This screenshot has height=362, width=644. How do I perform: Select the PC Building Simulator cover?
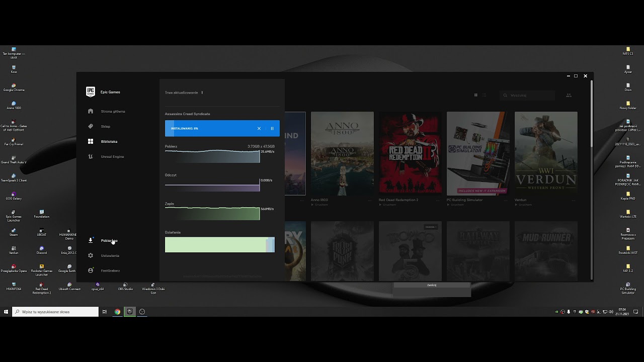[478, 153]
